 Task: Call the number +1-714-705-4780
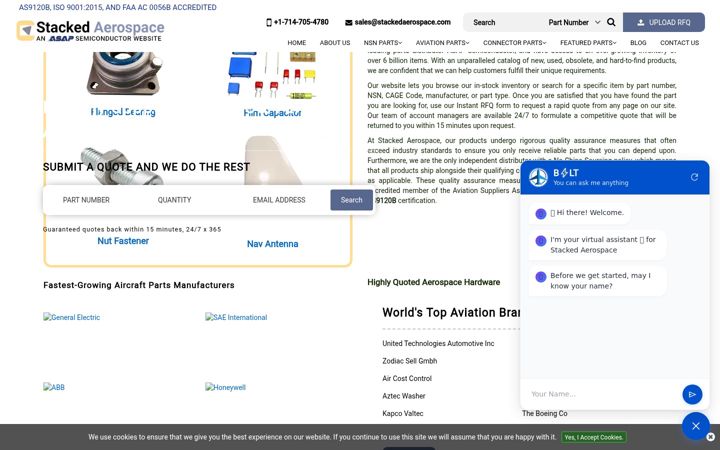point(301,22)
